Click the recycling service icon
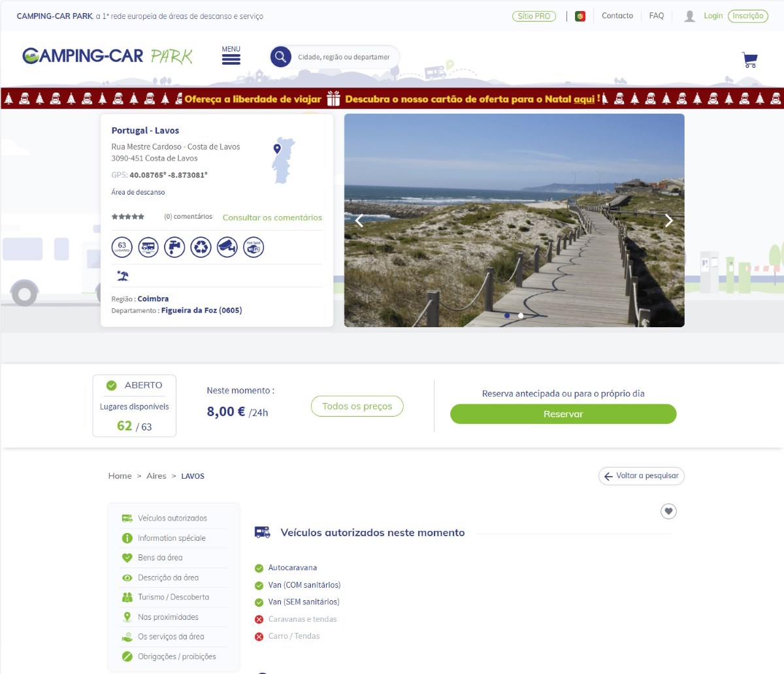 click(201, 247)
